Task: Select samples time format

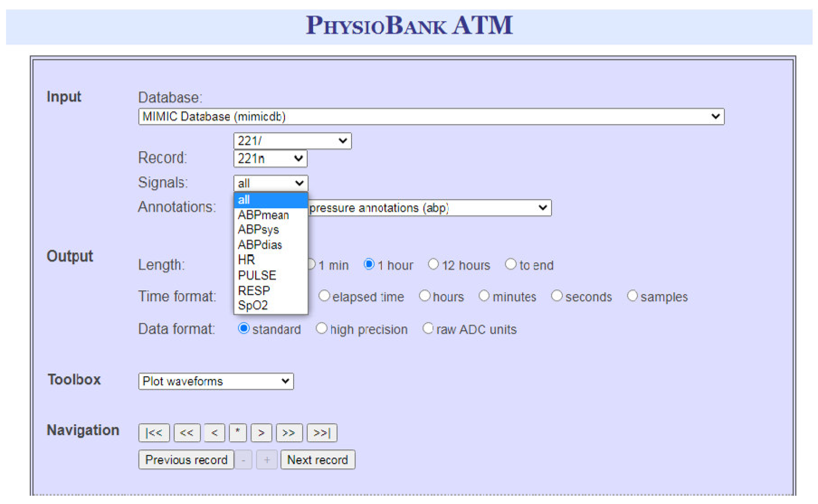Action: pos(632,296)
